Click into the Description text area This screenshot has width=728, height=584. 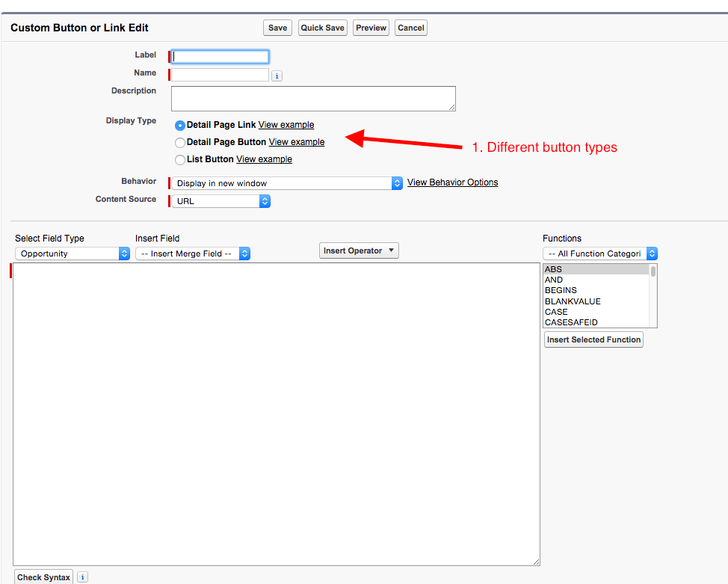pyautogui.click(x=313, y=99)
